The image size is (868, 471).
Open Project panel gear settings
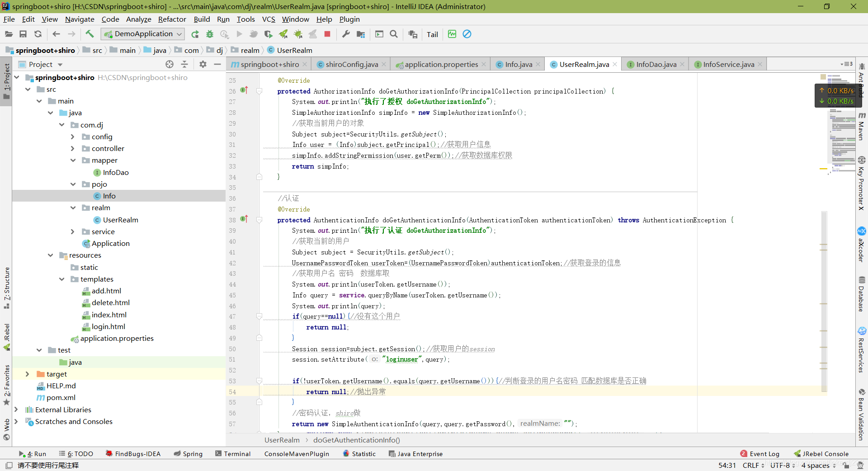pyautogui.click(x=203, y=64)
